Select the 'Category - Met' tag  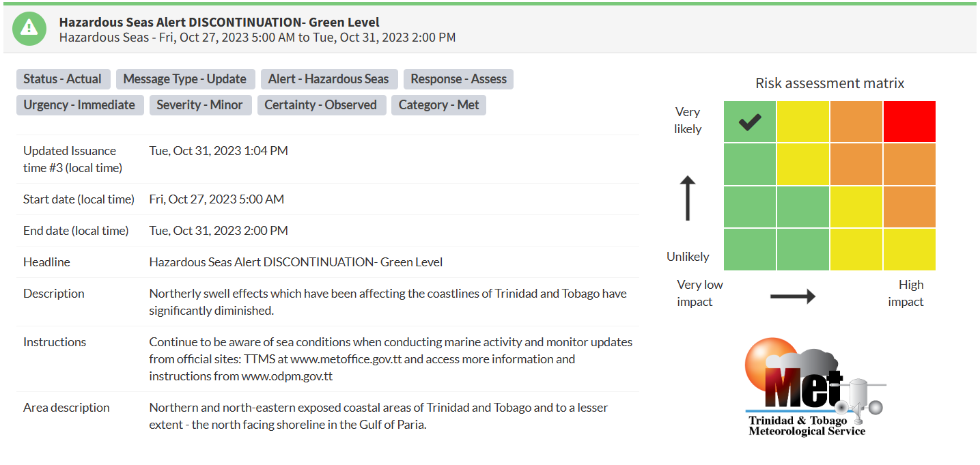(x=438, y=105)
